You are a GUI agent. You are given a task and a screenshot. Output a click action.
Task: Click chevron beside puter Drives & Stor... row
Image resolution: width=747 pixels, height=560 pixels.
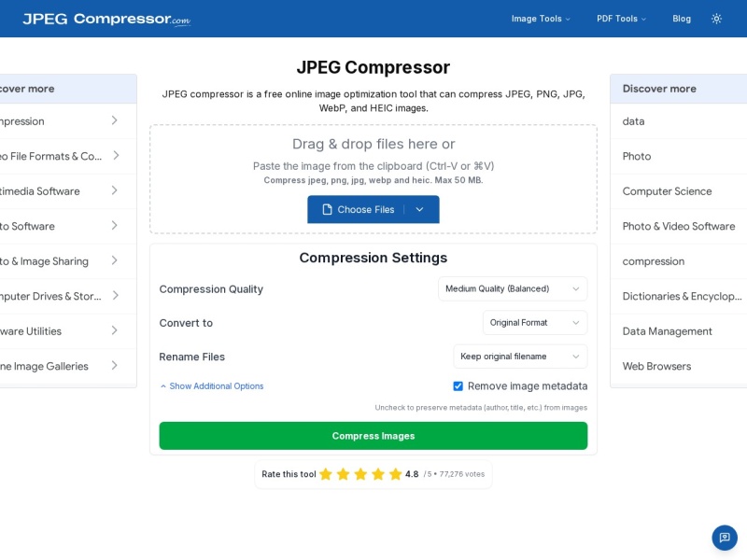coord(116,295)
